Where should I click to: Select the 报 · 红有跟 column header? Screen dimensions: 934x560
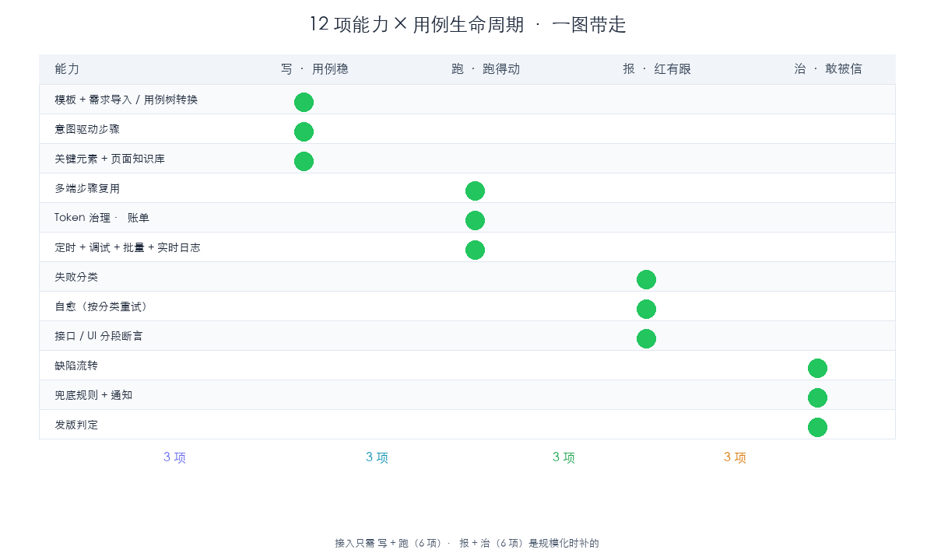coord(657,69)
